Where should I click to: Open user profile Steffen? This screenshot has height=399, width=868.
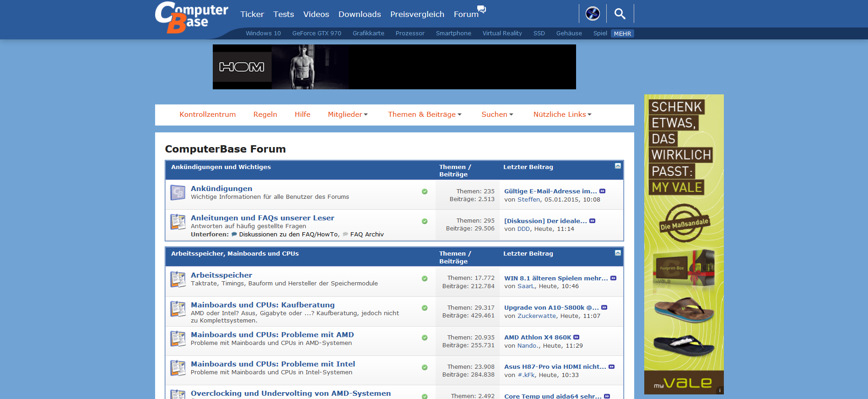pos(528,200)
